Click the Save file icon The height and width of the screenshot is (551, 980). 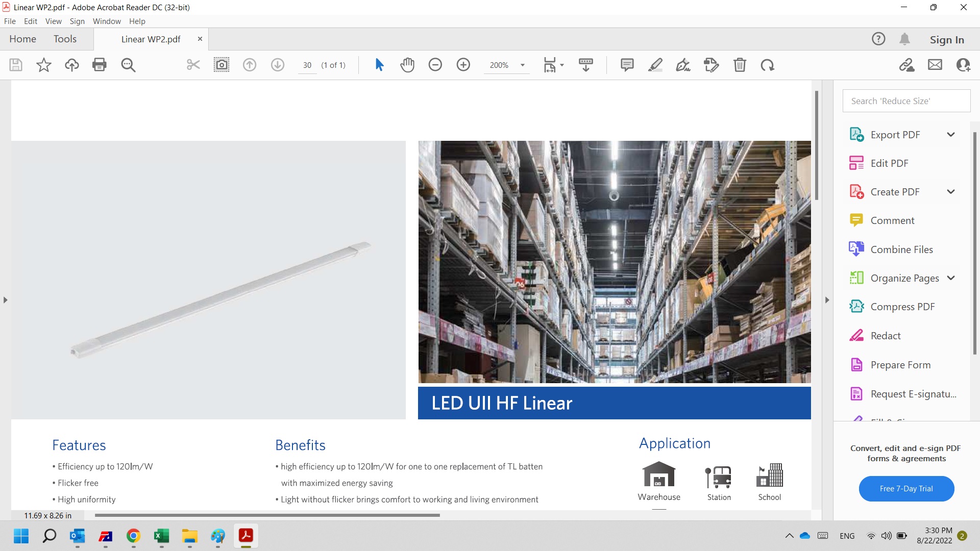pyautogui.click(x=16, y=65)
